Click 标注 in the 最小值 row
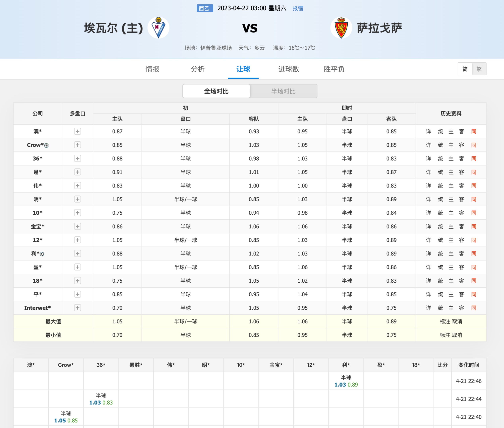The width and height of the screenshot is (504, 428). point(445,335)
